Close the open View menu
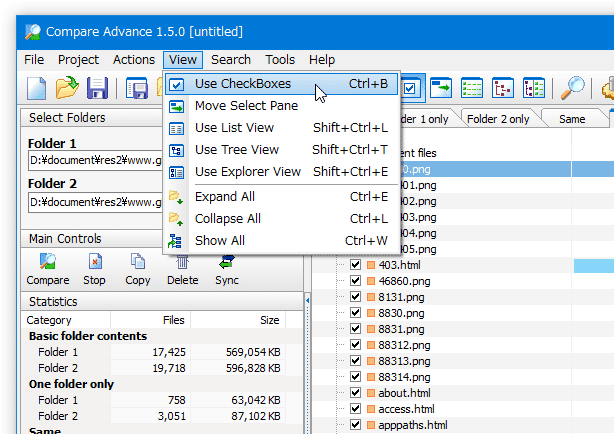This screenshot has height=434, width=614. pyautogui.click(x=183, y=60)
